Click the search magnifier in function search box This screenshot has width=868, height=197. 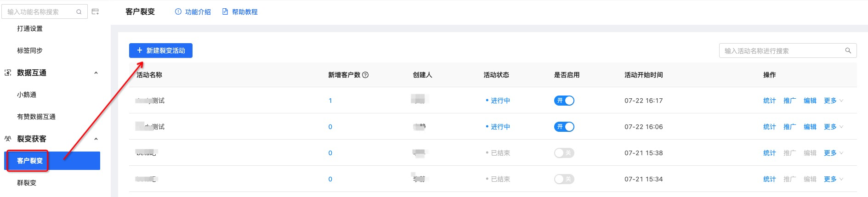pos(79,12)
